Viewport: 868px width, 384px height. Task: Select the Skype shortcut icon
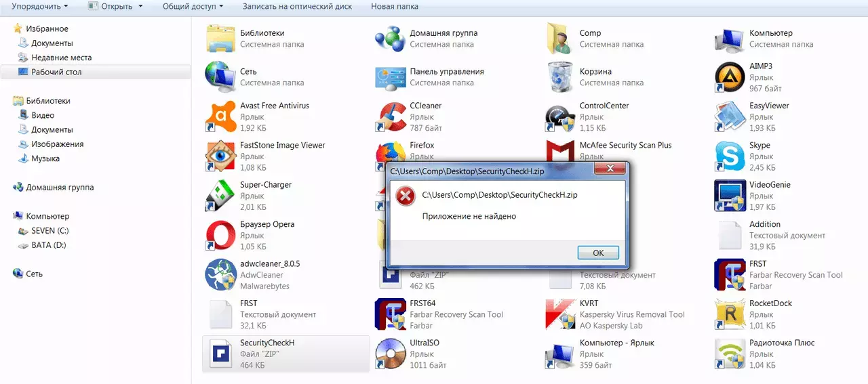730,156
